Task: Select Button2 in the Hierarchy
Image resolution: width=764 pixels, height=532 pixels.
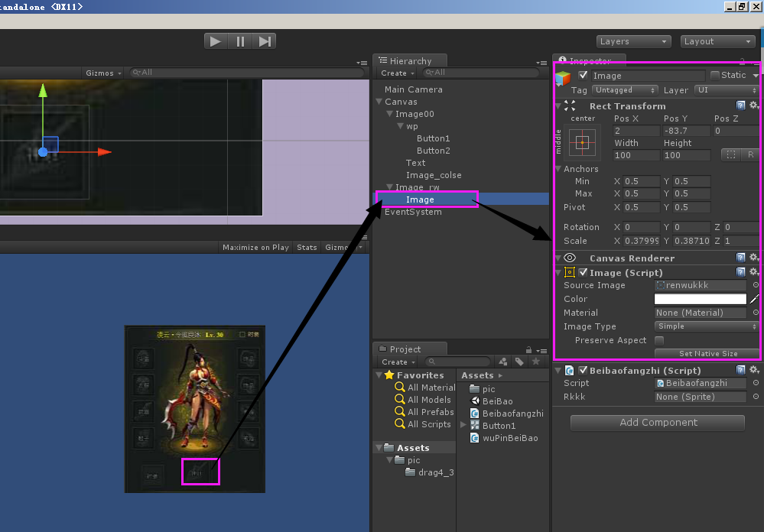Action: (433, 151)
